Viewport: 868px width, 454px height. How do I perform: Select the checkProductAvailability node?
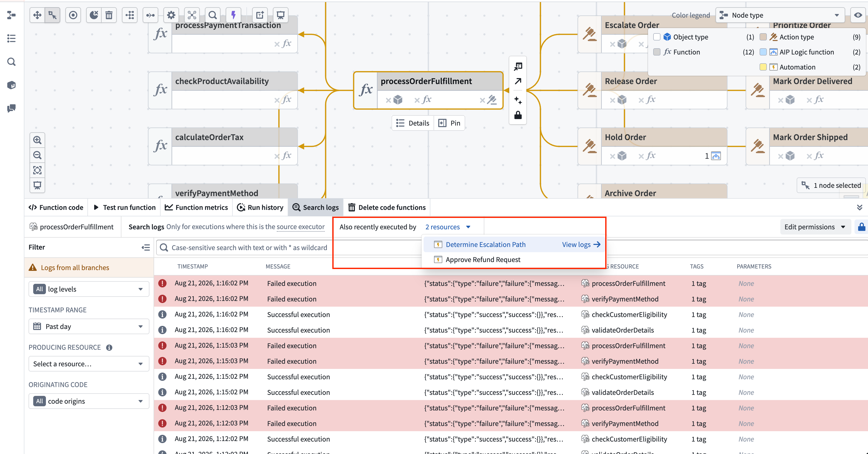(x=223, y=90)
